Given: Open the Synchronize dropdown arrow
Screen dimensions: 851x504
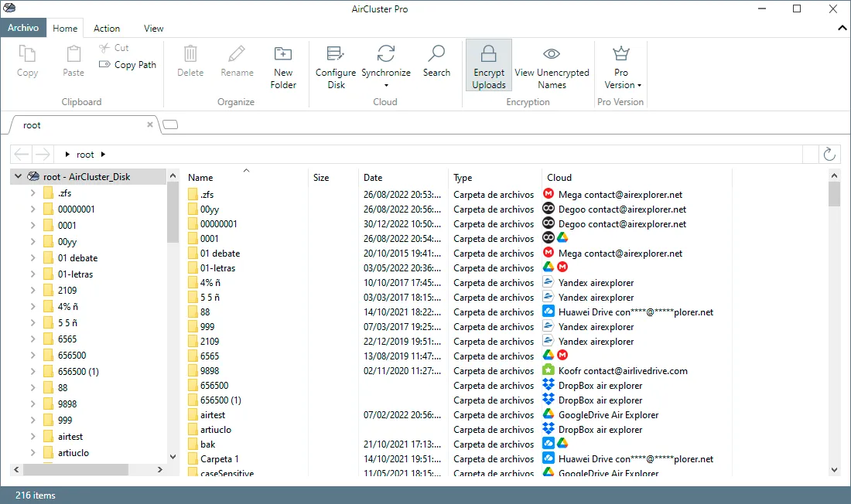Looking at the screenshot, I should click(386, 86).
